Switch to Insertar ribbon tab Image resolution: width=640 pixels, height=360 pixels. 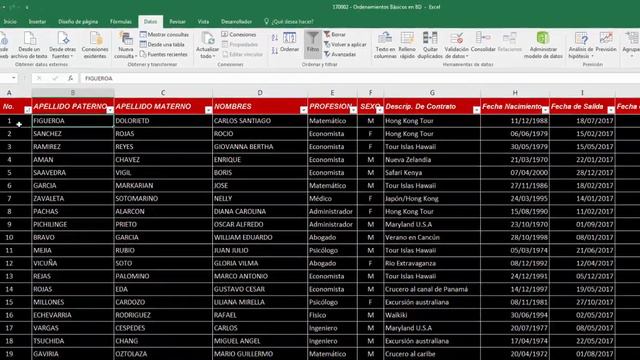pyautogui.click(x=37, y=22)
